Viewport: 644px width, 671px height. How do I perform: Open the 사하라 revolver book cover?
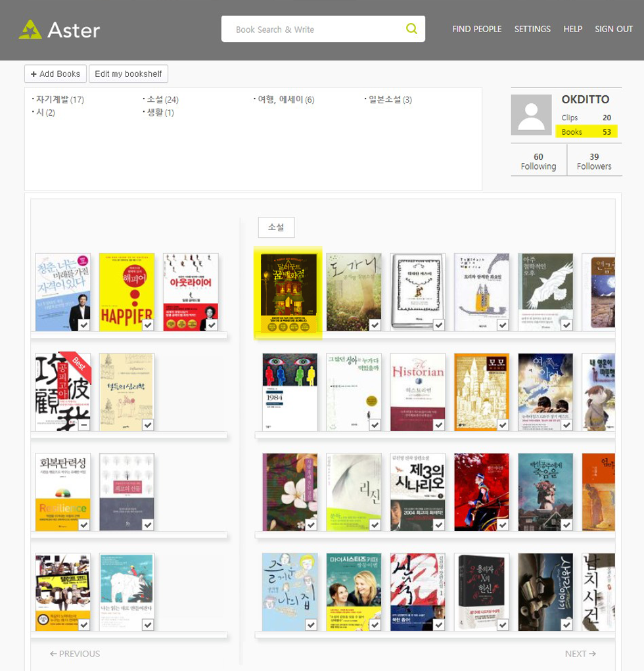pyautogui.click(x=545, y=592)
